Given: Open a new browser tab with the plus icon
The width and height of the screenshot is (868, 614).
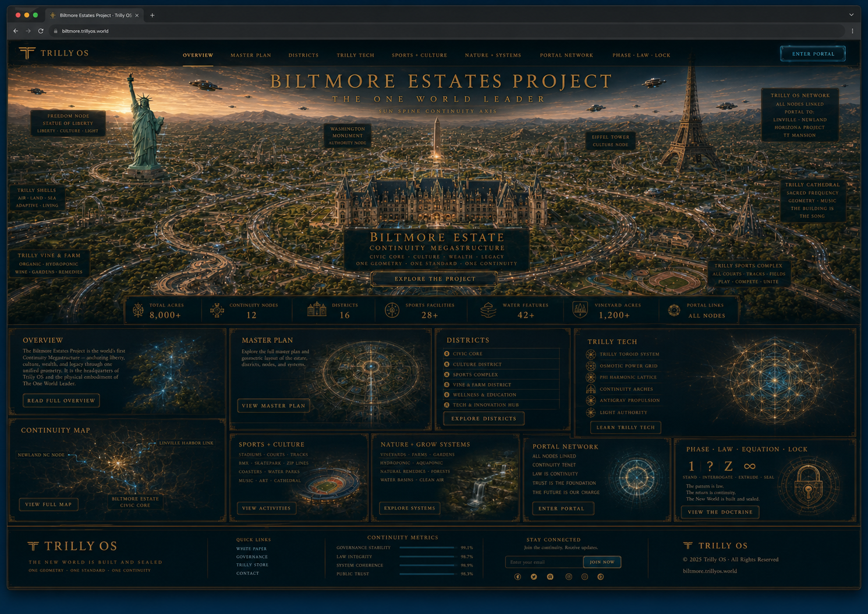Looking at the screenshot, I should point(153,15).
